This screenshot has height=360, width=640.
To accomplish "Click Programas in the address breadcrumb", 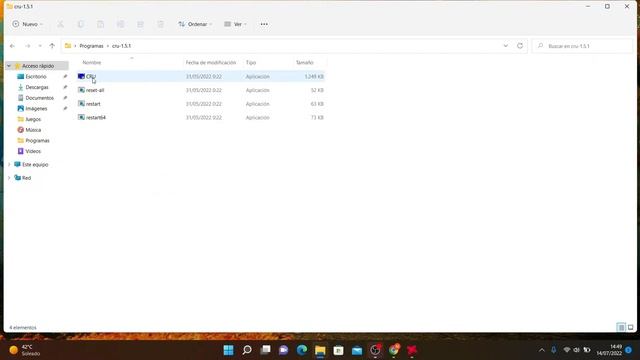I will click(x=91, y=46).
